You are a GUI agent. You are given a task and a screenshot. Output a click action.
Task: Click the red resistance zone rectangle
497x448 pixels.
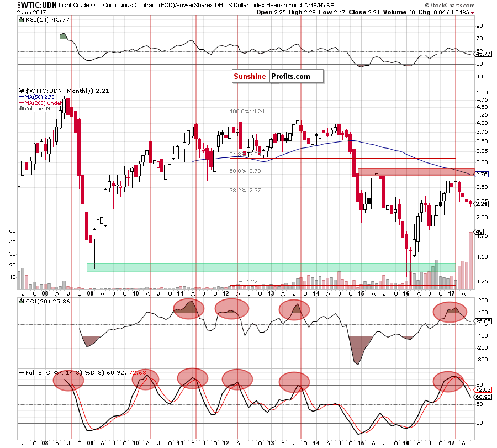pos(416,172)
